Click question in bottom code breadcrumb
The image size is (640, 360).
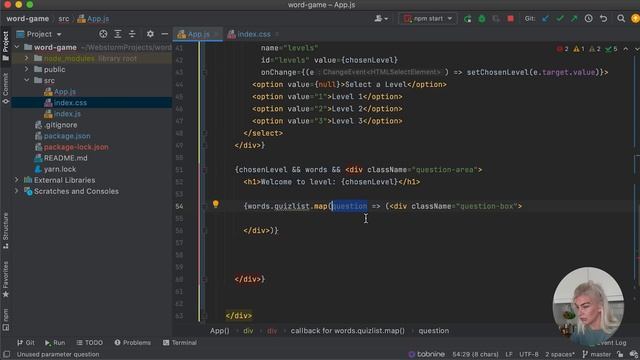tap(433, 331)
